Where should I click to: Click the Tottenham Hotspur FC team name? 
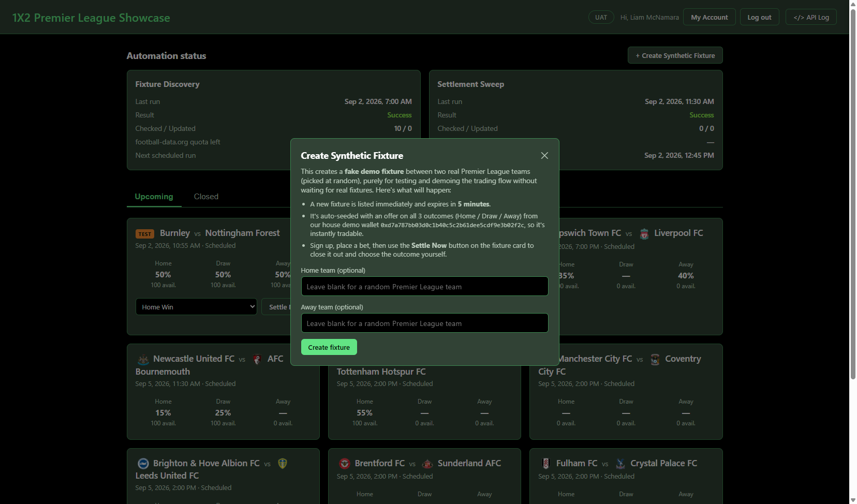pyautogui.click(x=381, y=372)
